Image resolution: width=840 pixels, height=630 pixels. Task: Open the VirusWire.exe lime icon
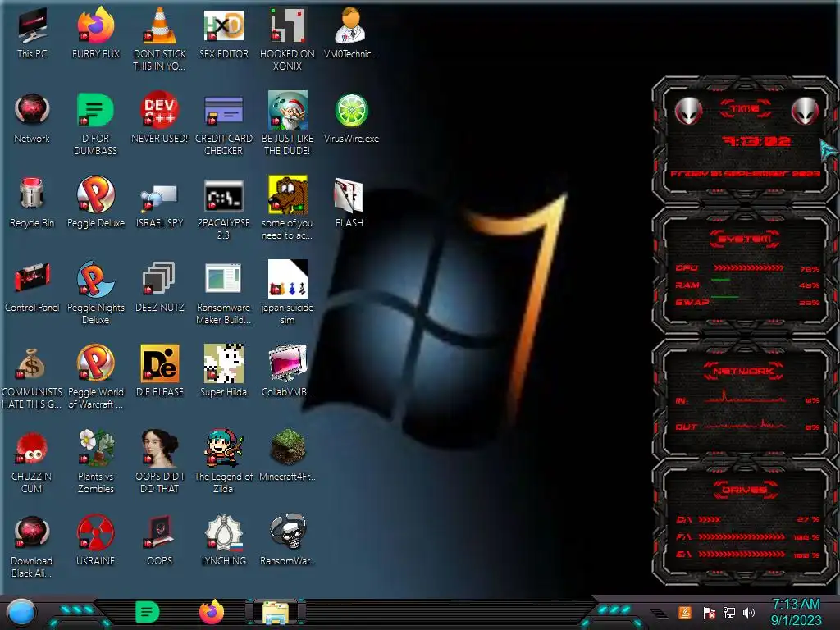click(351, 118)
